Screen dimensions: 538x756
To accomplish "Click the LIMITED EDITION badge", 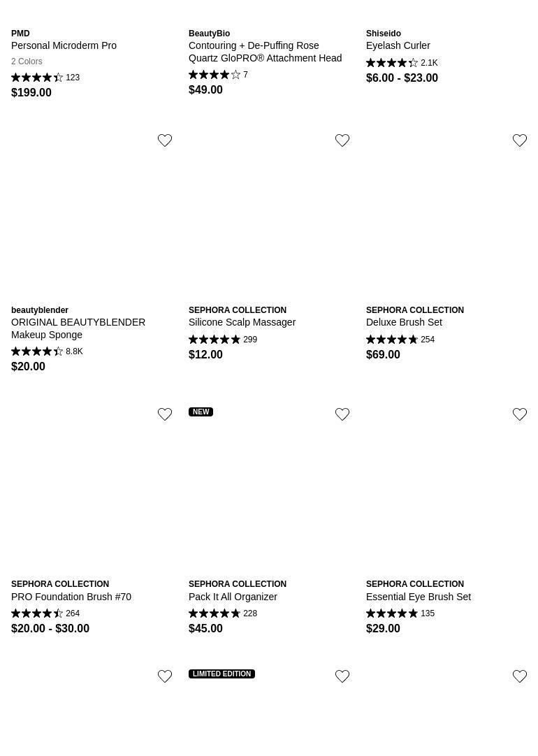I will coord(221,674).
